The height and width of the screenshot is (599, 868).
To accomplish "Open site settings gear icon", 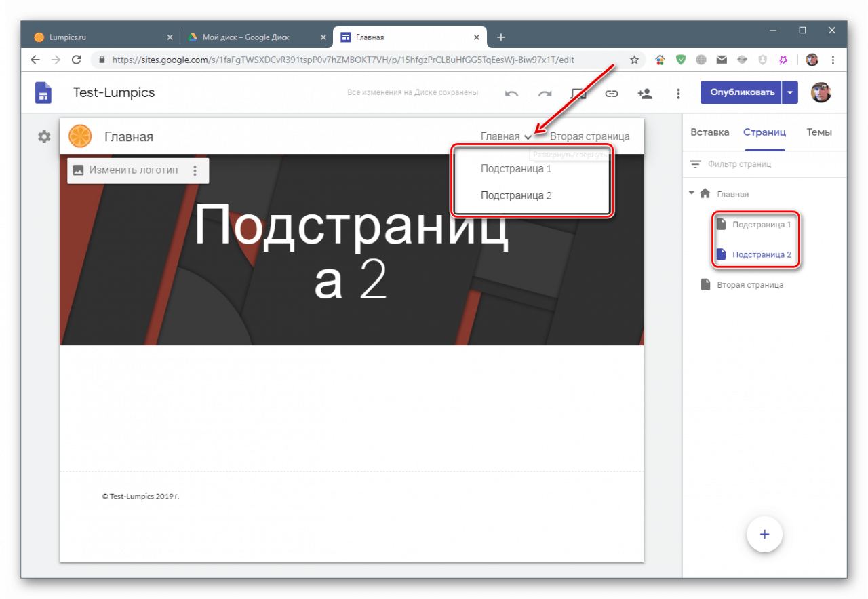I will point(44,137).
